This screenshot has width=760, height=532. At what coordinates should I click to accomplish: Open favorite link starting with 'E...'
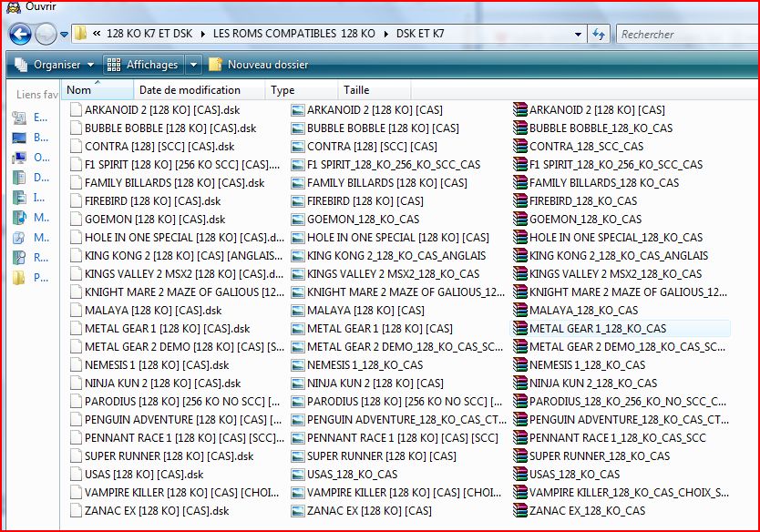30,118
